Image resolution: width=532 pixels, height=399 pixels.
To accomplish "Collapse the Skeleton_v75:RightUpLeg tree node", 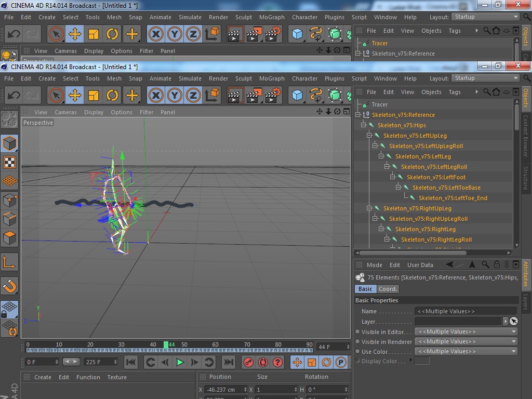I will click(369, 208).
